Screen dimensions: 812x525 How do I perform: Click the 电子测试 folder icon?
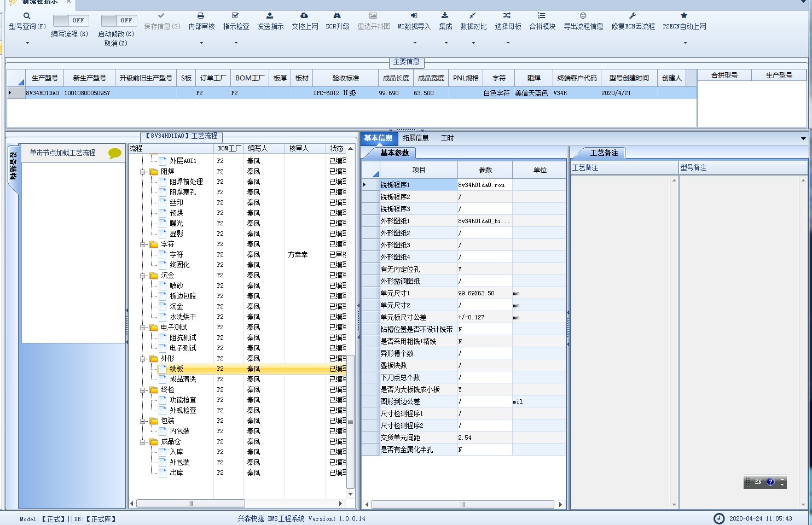click(x=154, y=328)
